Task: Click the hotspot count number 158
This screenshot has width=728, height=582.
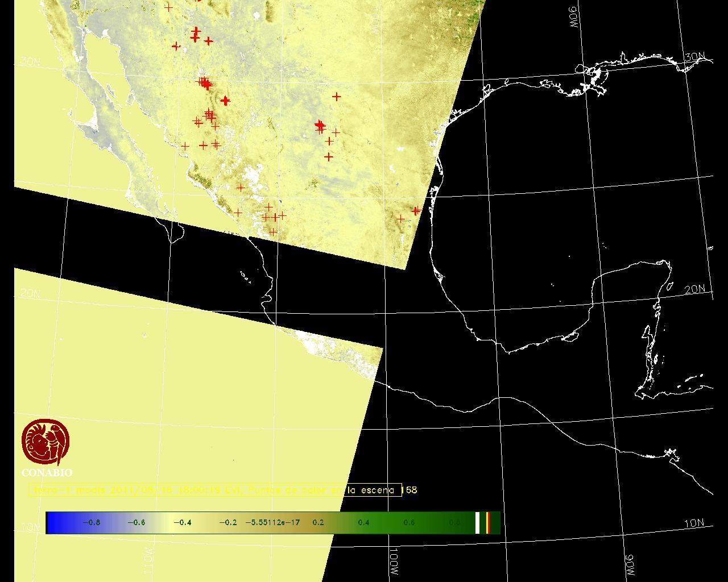Action: (409, 490)
